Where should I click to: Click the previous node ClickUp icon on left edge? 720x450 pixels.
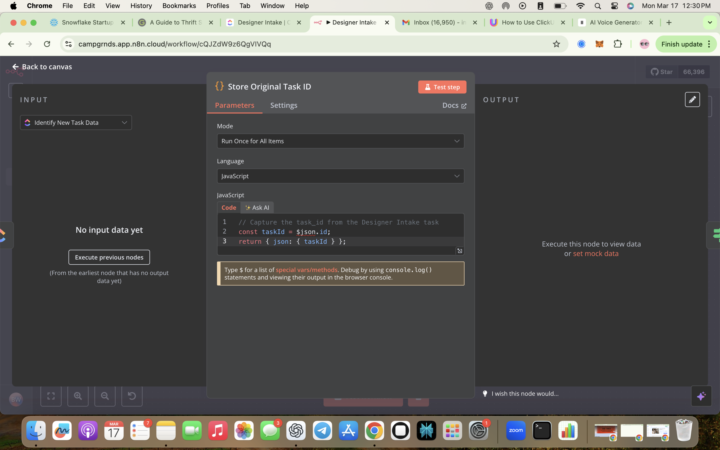click(3, 235)
